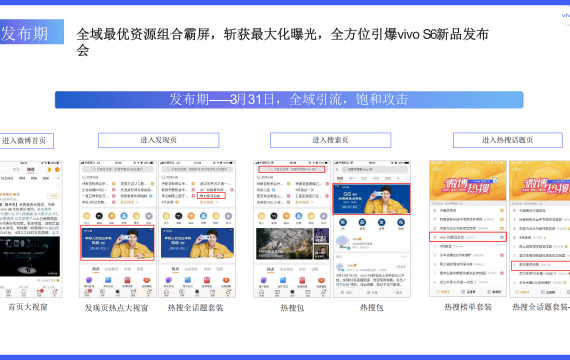The height and width of the screenshot is (360, 570).
Task: Click the red-outlined topic link in 热搜全话题套装 screenshot
Action: click(x=212, y=196)
